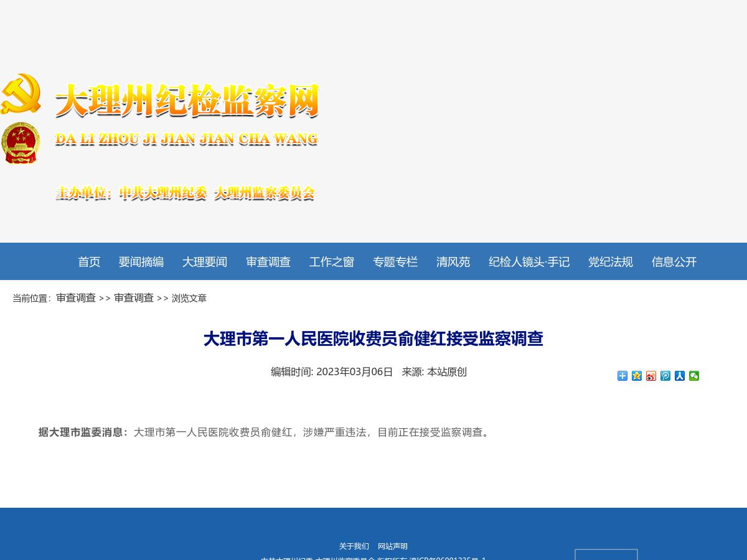Open the 网站声明 footer link
Viewport: 747px width, 560px height.
[x=392, y=546]
